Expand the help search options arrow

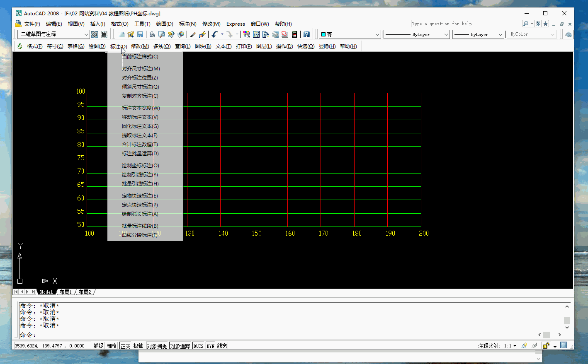pos(532,24)
